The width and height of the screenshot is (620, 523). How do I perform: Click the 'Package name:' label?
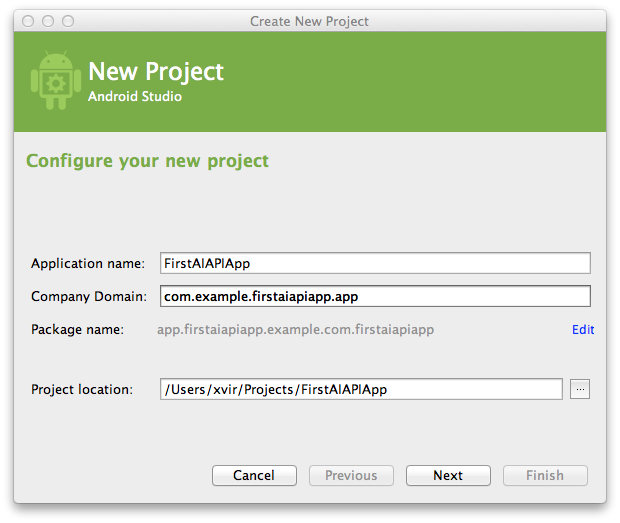click(x=78, y=330)
